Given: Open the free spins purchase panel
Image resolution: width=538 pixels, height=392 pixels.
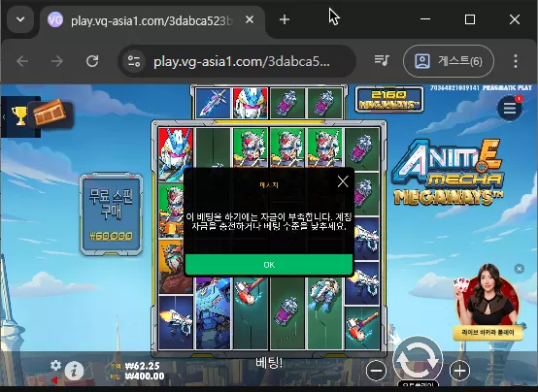Looking at the screenshot, I should click(111, 214).
